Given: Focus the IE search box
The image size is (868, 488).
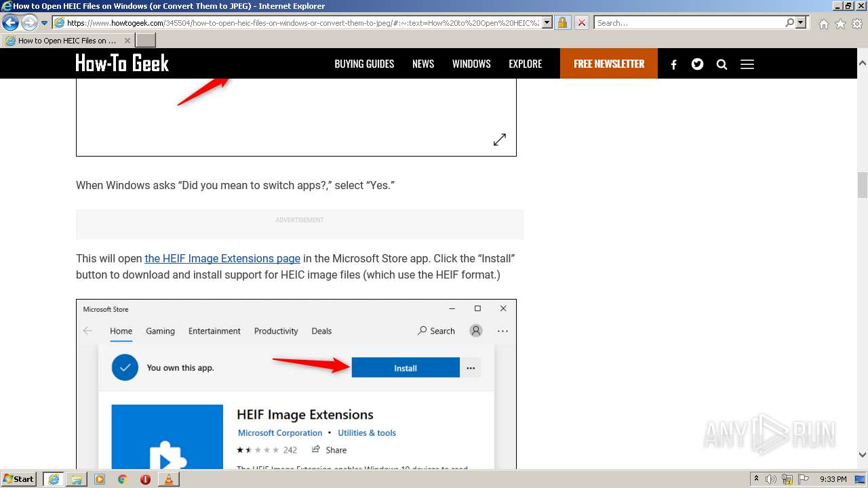Looking at the screenshot, I should click(690, 23).
